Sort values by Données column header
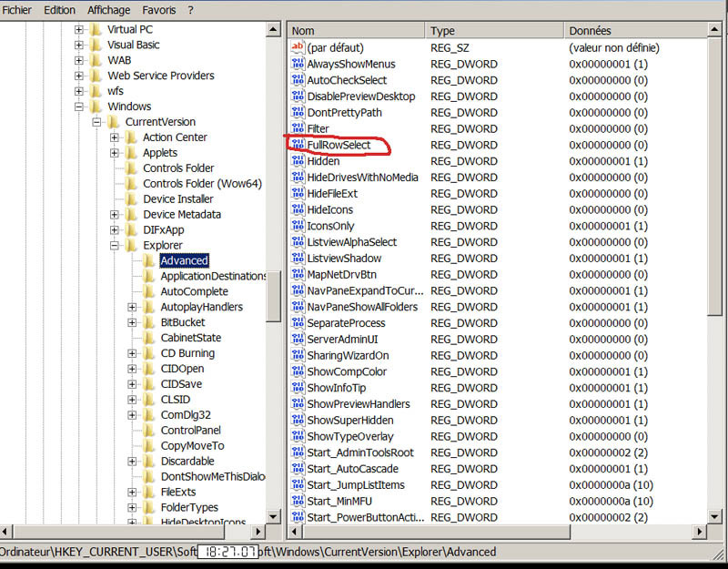 [635, 31]
